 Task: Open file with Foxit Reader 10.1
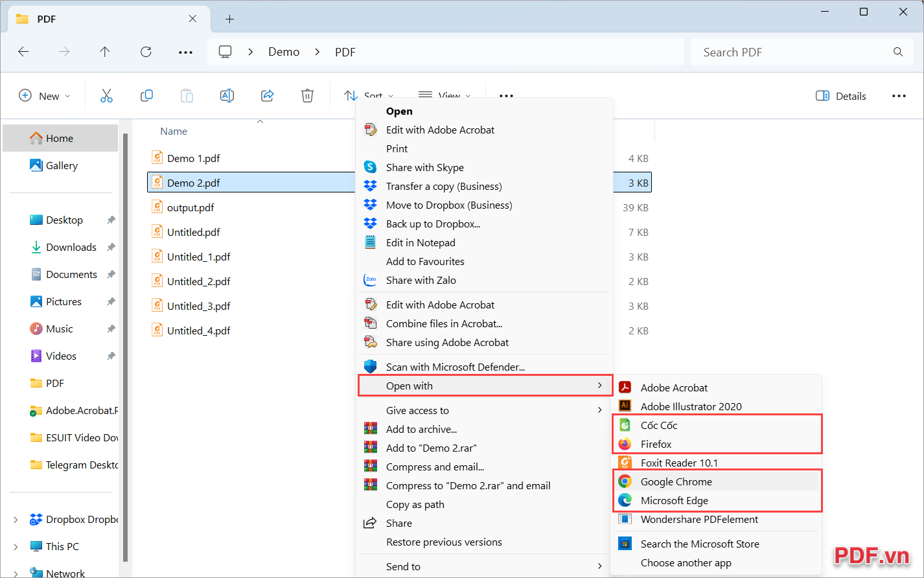pos(717,463)
